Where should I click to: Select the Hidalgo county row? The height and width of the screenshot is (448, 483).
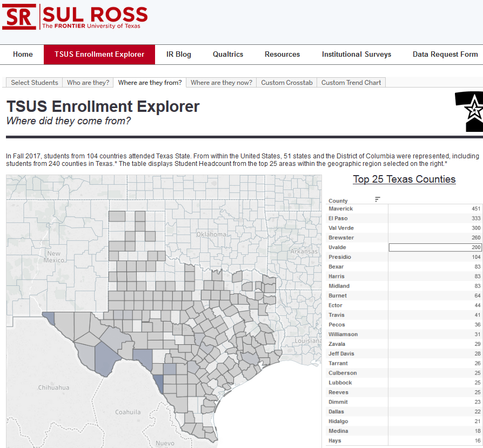(x=404, y=421)
